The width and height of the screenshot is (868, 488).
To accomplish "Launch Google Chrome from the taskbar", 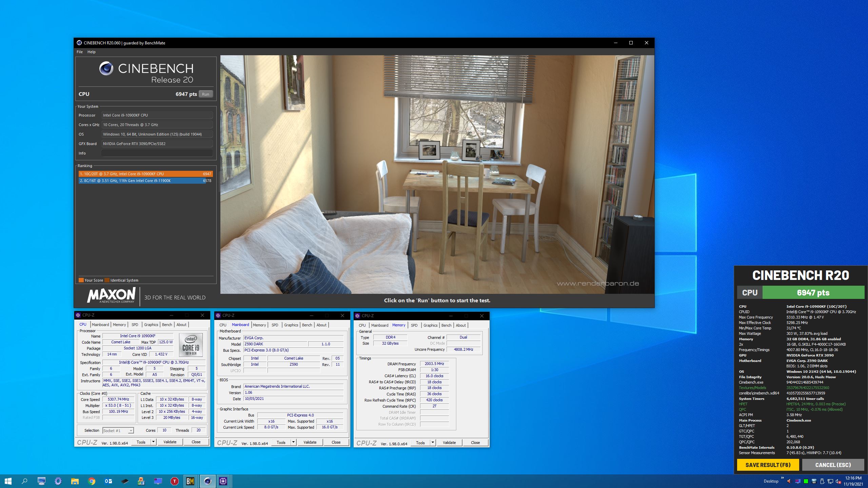I will tap(92, 481).
